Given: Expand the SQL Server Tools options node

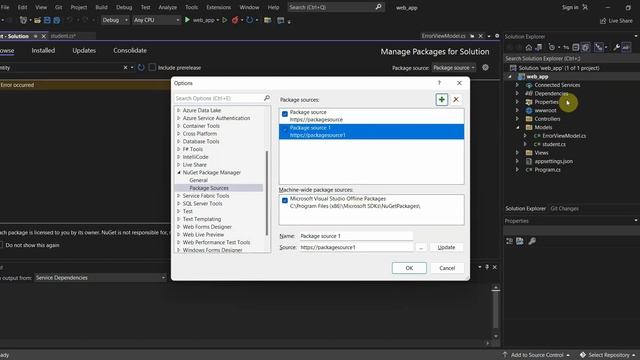Looking at the screenshot, I should (179, 203).
